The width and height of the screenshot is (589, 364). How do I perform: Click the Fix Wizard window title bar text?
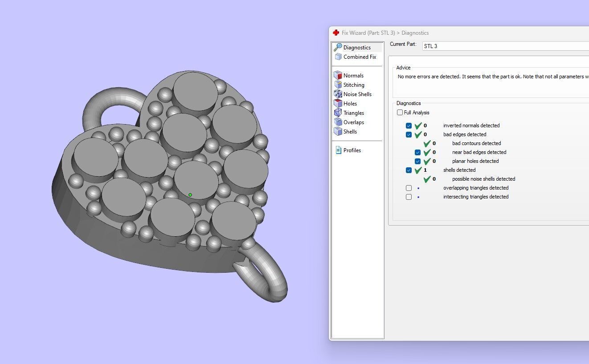pyautogui.click(x=385, y=32)
